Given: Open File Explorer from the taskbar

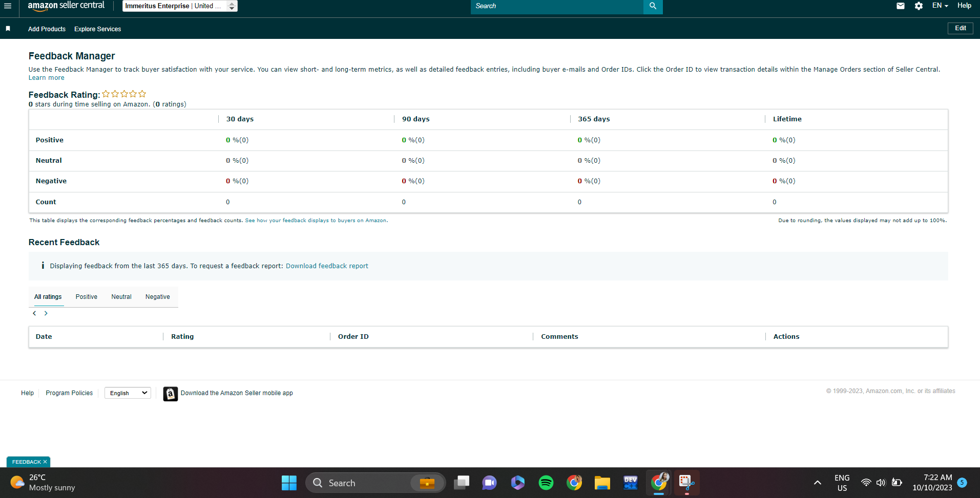Looking at the screenshot, I should tap(602, 483).
